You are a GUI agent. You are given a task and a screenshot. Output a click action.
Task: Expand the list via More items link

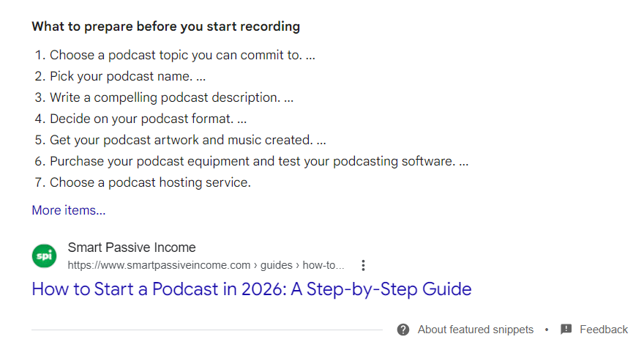point(69,210)
